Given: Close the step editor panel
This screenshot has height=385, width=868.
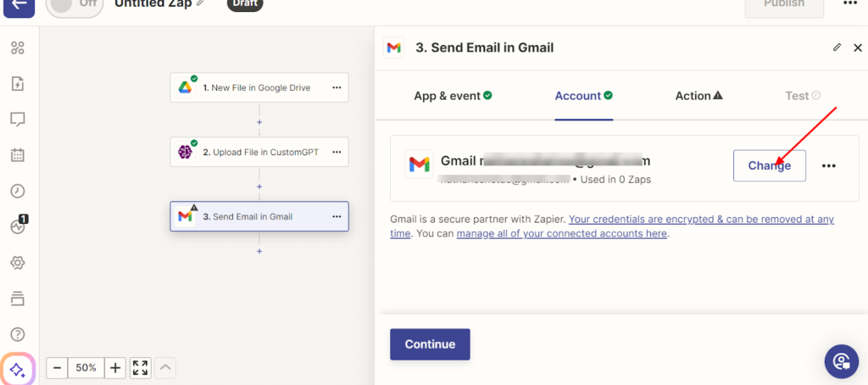Looking at the screenshot, I should 858,47.
